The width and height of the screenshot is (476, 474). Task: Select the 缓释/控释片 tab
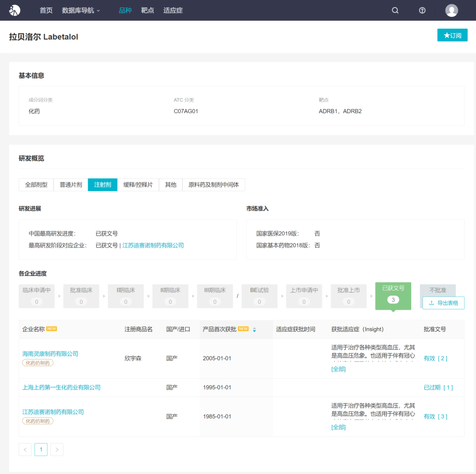point(138,185)
